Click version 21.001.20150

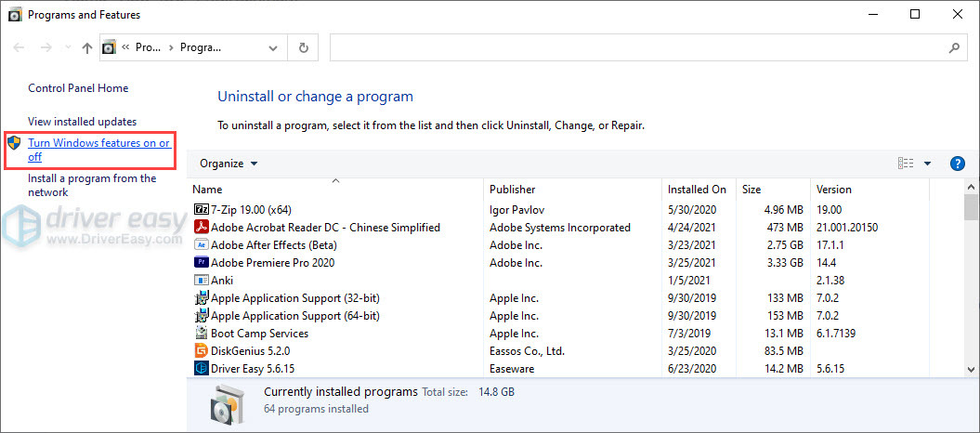[x=847, y=228]
